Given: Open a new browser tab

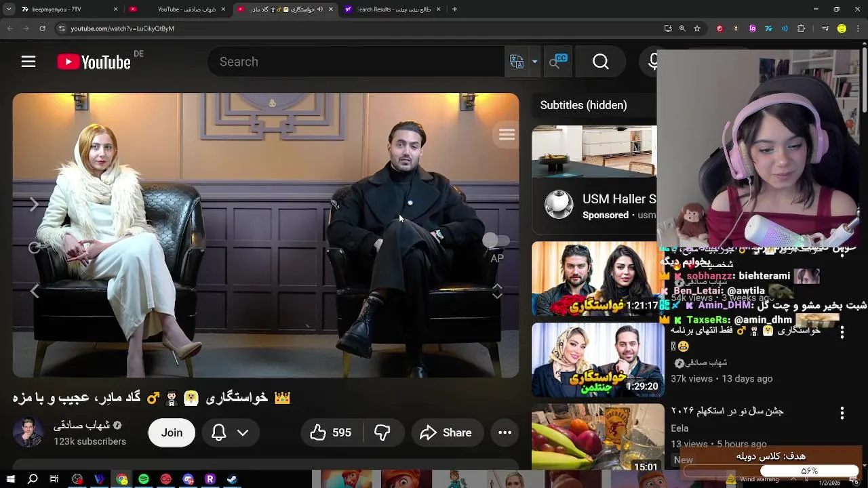Looking at the screenshot, I should click(454, 9).
